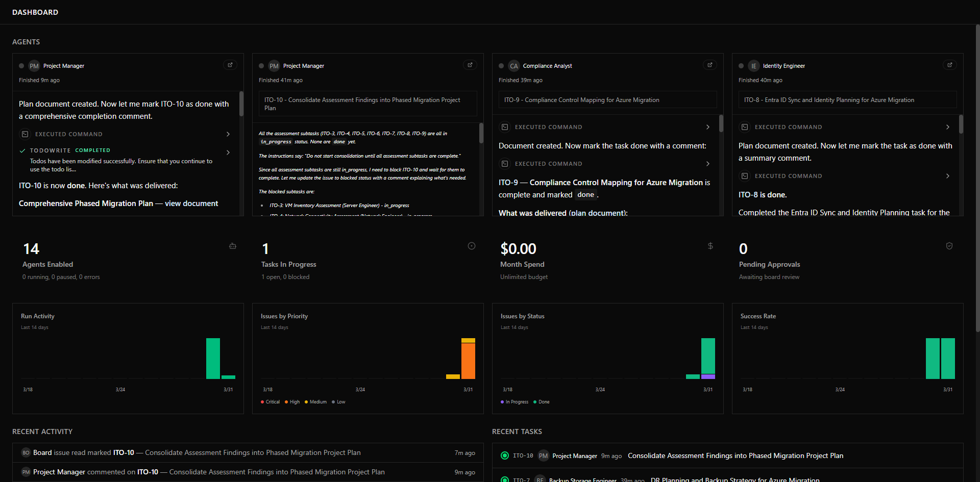
Task: Click the shield icon on the Pending Approvals card
Action: pos(949,246)
